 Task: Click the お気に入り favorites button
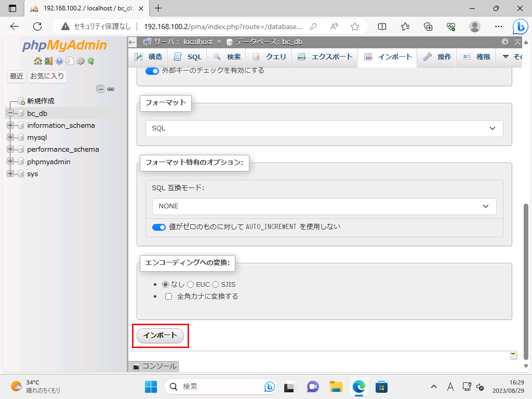[47, 76]
